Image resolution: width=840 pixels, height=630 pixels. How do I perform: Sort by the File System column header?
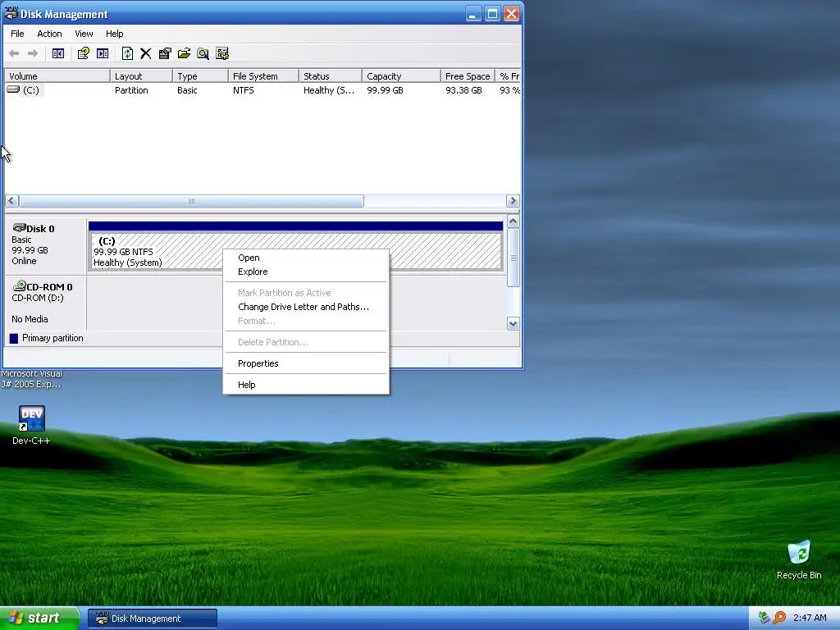coord(263,76)
